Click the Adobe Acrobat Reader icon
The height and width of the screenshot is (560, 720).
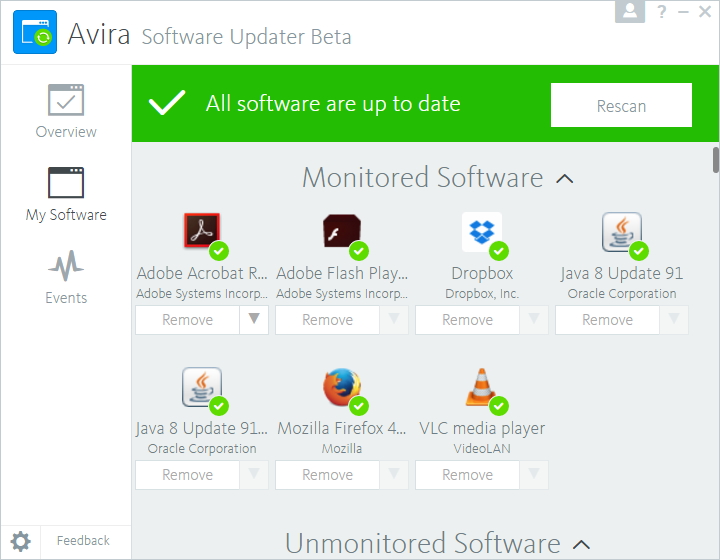[202, 230]
